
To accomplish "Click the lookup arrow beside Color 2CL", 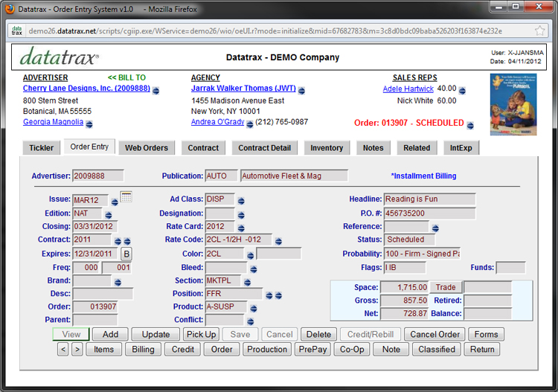I will click(250, 256).
